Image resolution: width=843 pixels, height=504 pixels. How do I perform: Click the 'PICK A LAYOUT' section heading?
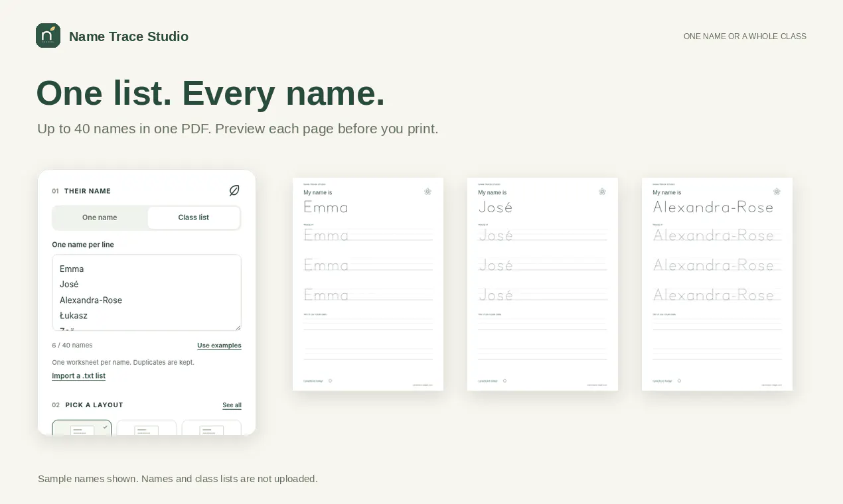94,405
